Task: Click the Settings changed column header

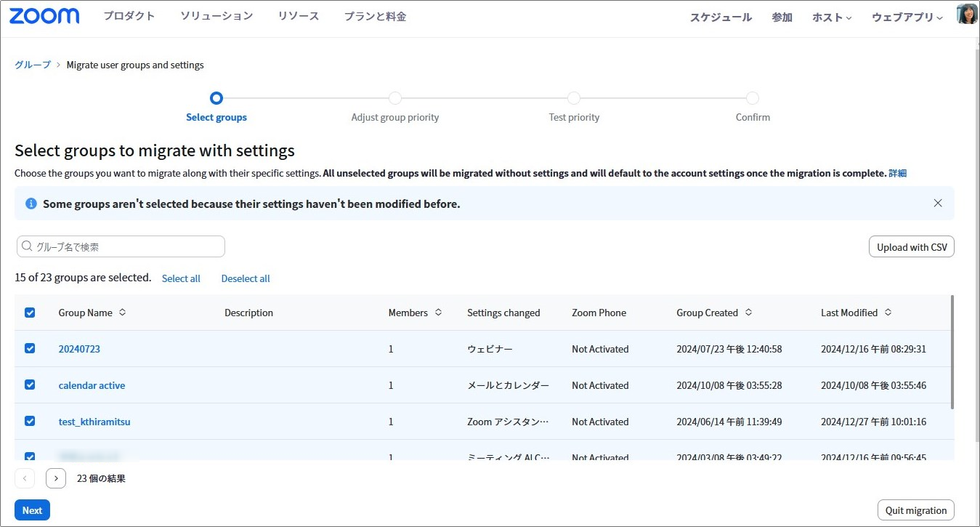Action: tap(503, 313)
